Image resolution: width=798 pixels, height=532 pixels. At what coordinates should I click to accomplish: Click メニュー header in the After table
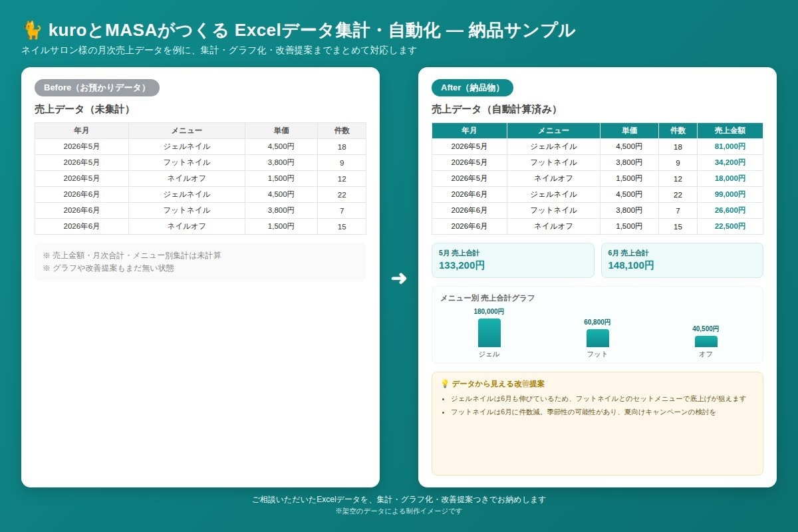(553, 130)
